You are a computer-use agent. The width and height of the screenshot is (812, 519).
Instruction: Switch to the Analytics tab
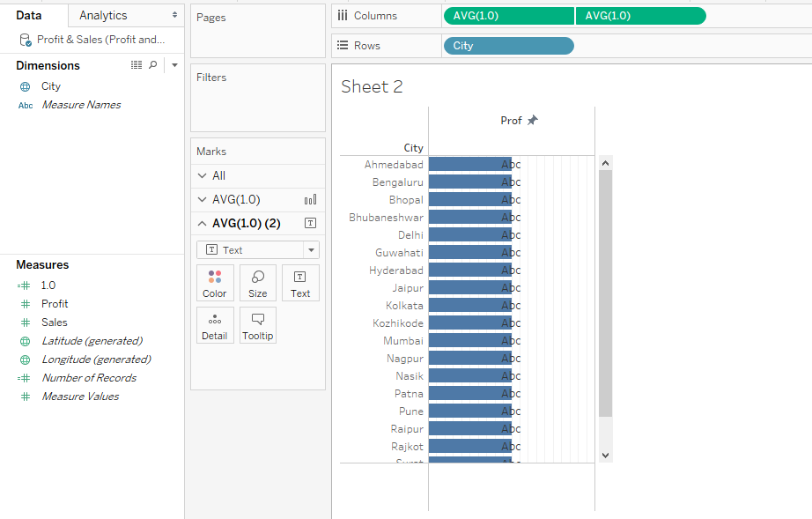[103, 15]
